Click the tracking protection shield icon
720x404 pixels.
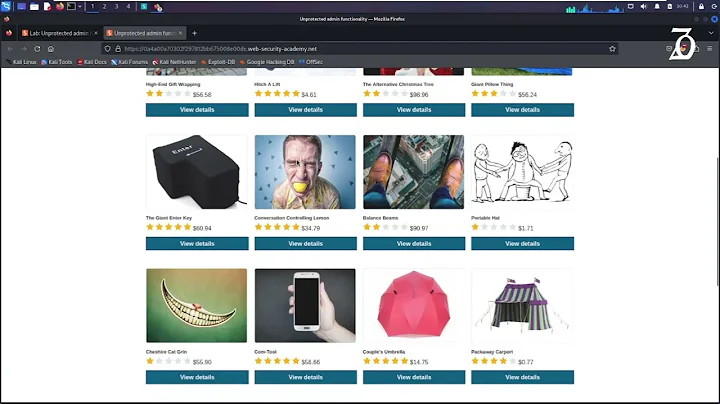(107, 49)
